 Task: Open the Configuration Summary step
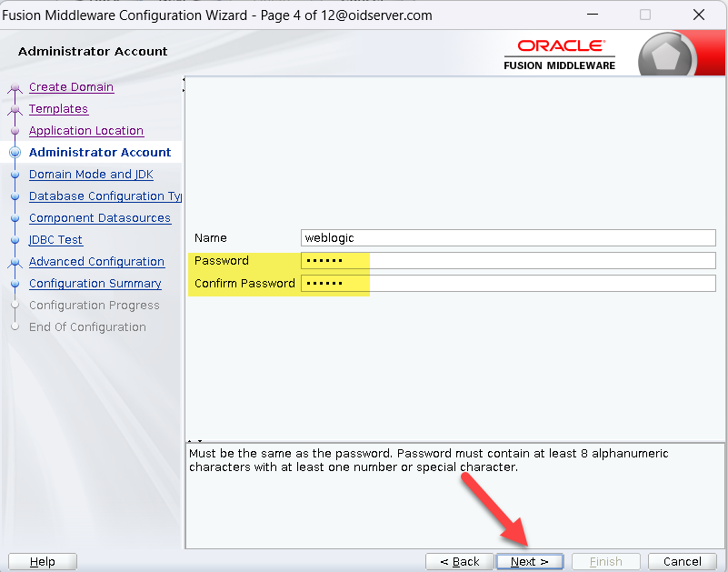pyautogui.click(x=95, y=284)
